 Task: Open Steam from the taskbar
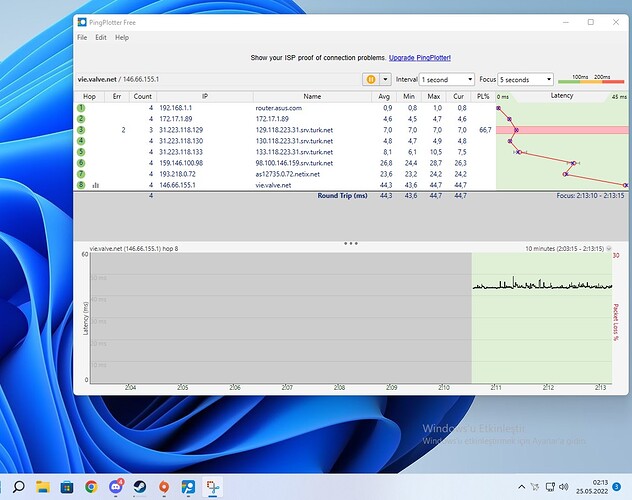click(x=140, y=487)
